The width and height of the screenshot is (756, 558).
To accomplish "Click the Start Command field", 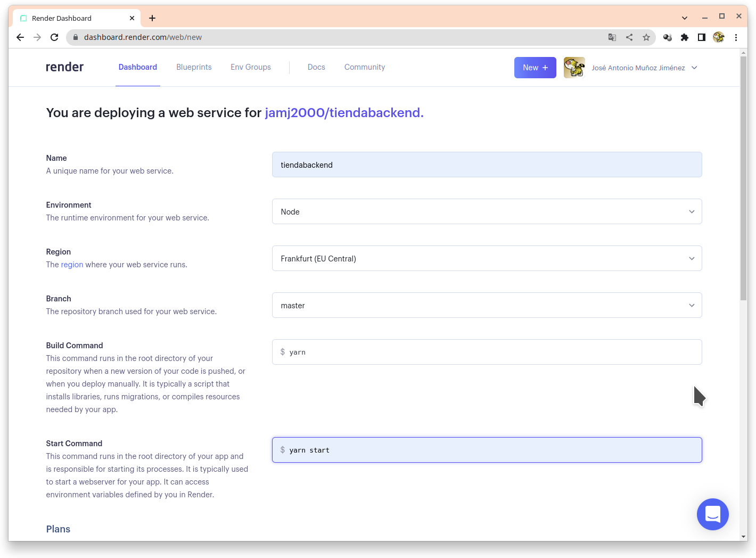I will 487,450.
